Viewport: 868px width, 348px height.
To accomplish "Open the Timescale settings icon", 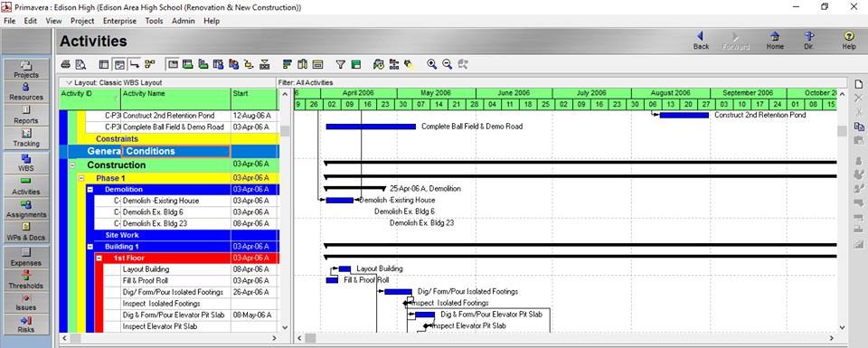I will tap(317, 64).
